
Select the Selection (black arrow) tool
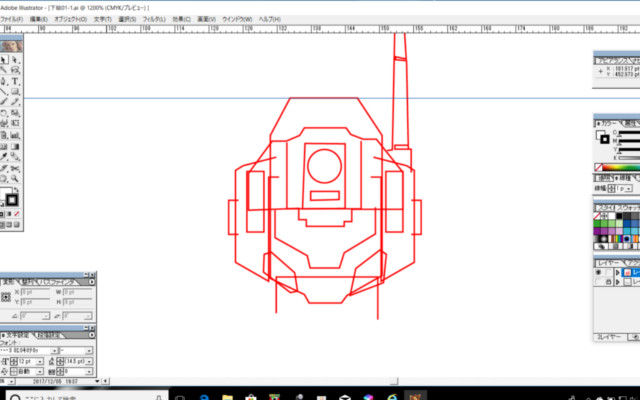coord(4,60)
